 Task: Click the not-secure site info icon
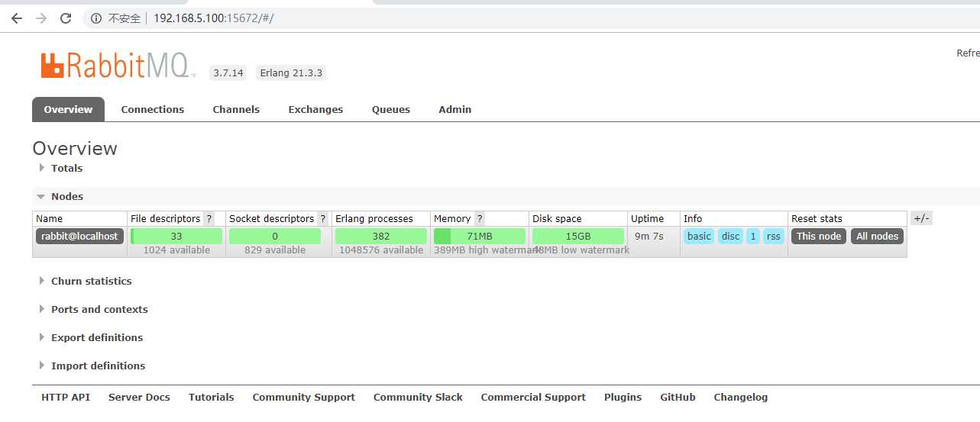pos(96,18)
